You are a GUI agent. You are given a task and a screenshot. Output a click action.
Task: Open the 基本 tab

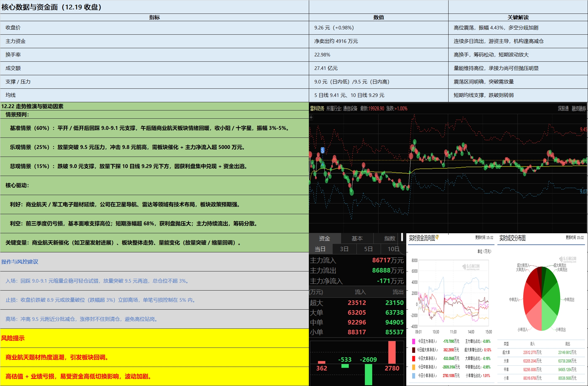[x=357, y=239]
